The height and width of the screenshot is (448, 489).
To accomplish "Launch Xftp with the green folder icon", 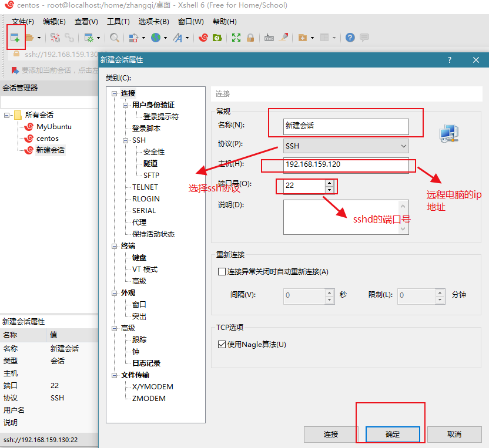I will click(x=217, y=38).
